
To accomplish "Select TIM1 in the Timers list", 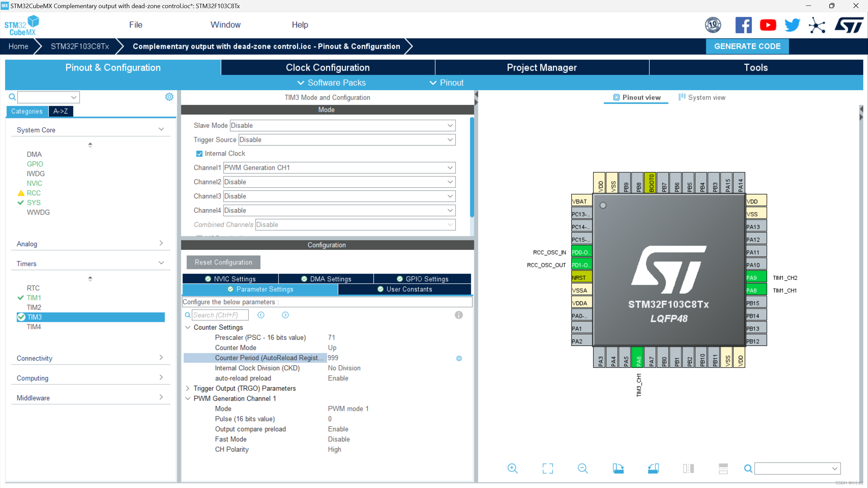I will coord(34,298).
